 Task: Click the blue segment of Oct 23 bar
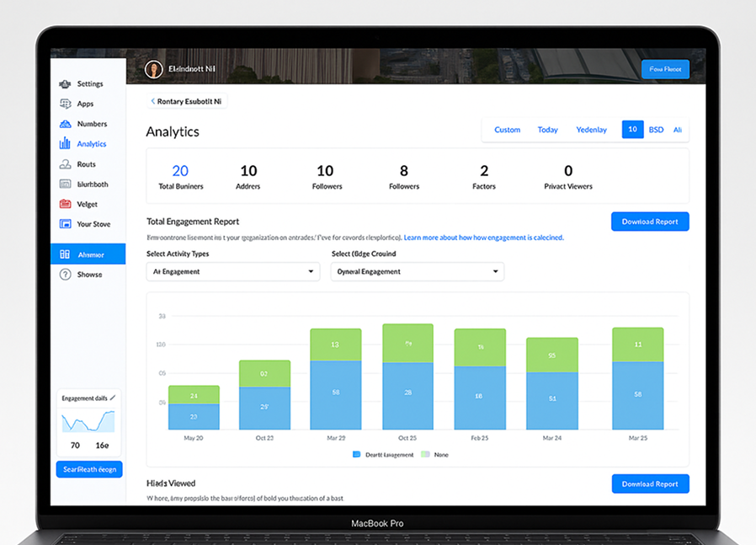click(264, 408)
